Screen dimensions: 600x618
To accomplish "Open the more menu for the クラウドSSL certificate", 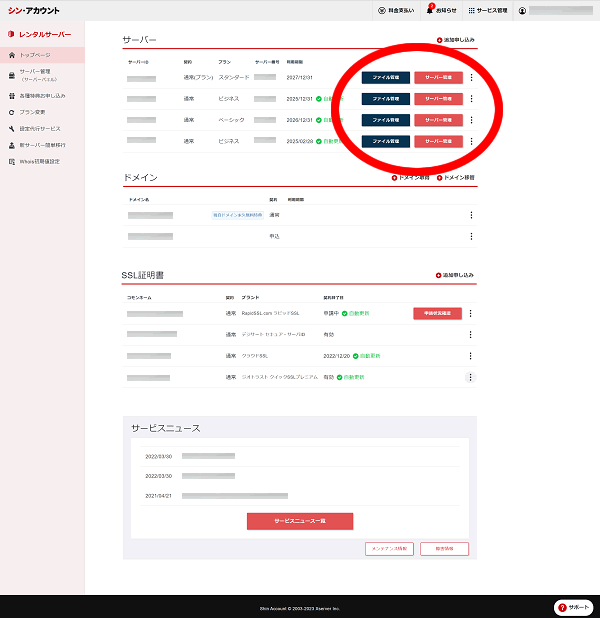I will (x=470, y=356).
